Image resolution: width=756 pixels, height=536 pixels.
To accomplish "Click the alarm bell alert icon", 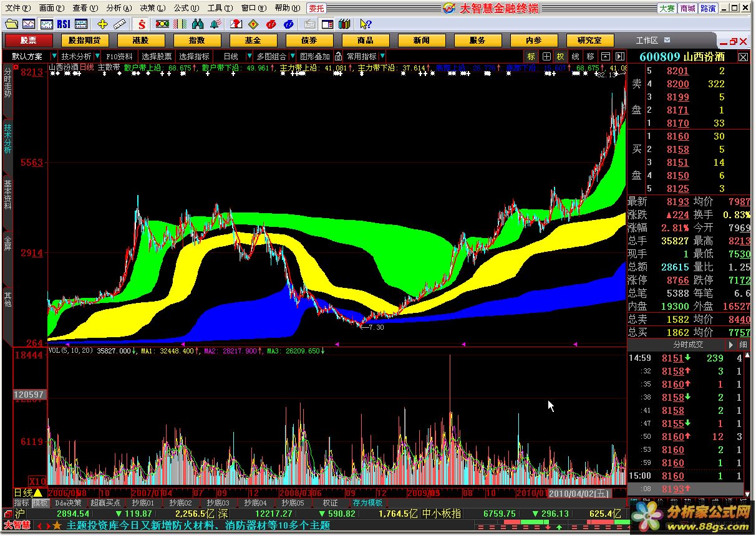I will coord(215,24).
